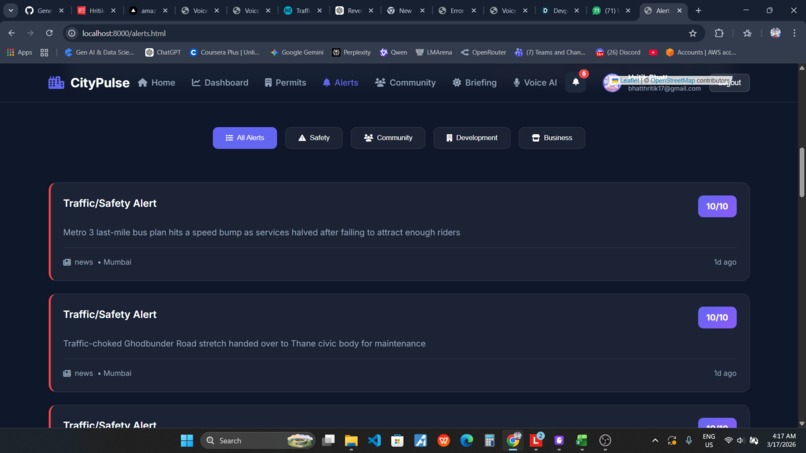Screen dimensions: 806x453
Task: Open Accounts AWS bookmark
Action: click(x=701, y=52)
